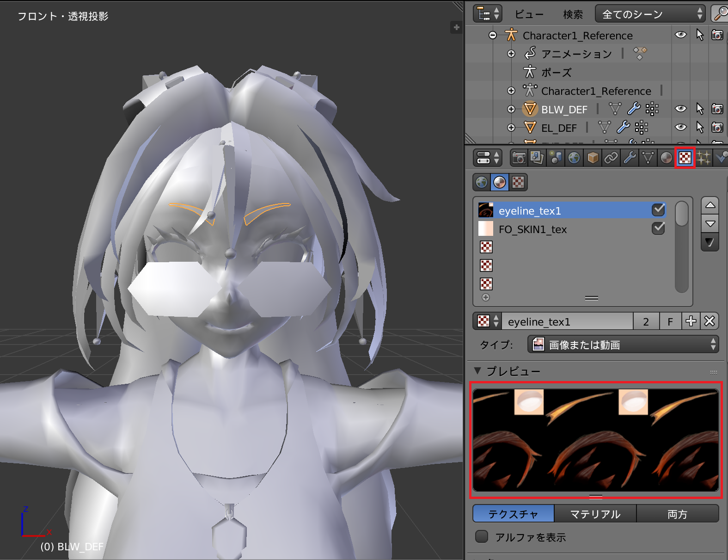
Task: Open the texture slot specials menu
Action: coord(710,242)
